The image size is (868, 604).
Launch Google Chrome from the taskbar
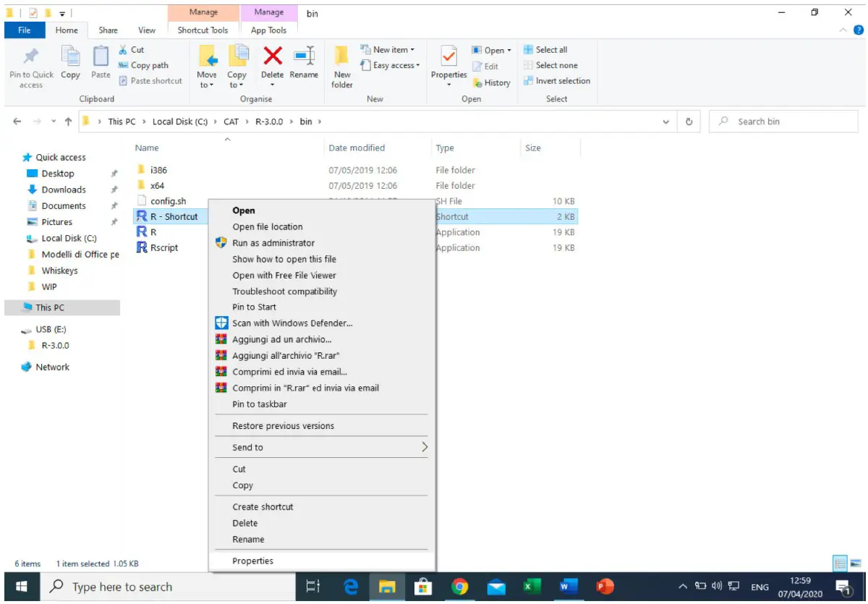(x=460, y=587)
